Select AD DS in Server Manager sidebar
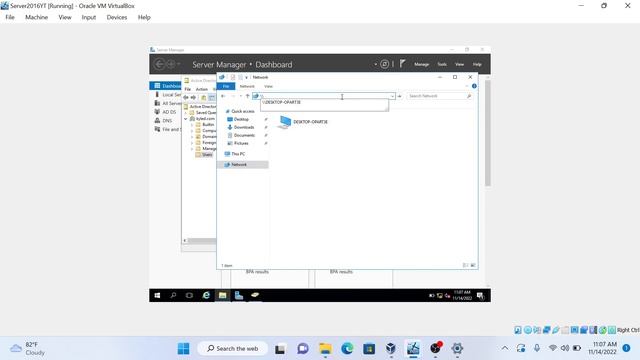This screenshot has height=360, width=640. click(x=165, y=112)
